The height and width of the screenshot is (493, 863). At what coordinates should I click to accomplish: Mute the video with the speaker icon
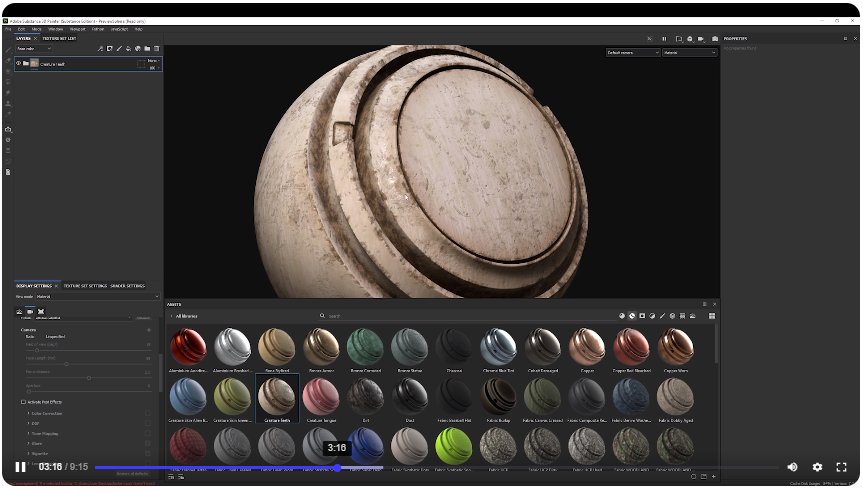point(792,467)
